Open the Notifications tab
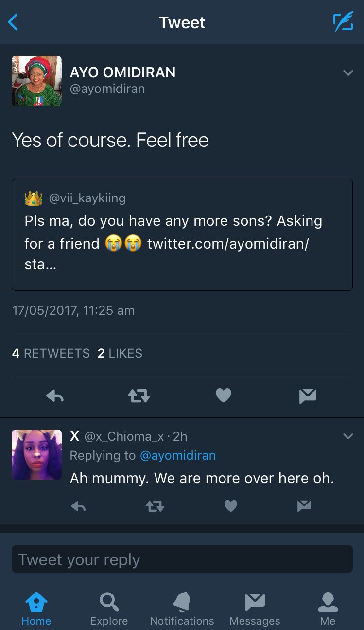Screen dimensions: 364x630 pyautogui.click(x=182, y=608)
